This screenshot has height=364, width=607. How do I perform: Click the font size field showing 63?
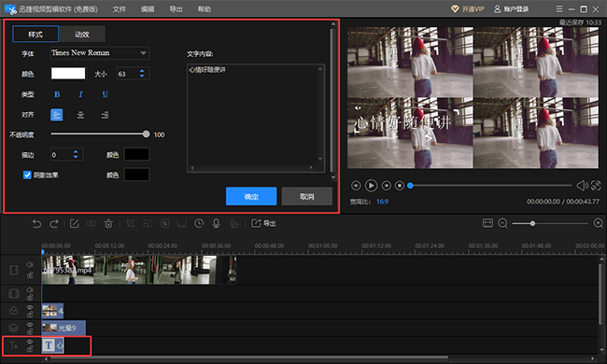[127, 74]
